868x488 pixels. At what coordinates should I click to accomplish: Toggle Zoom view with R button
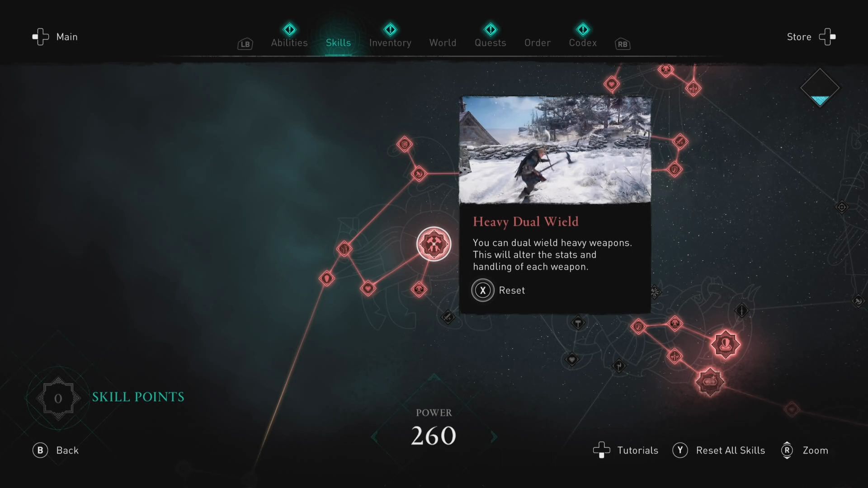[x=805, y=450]
